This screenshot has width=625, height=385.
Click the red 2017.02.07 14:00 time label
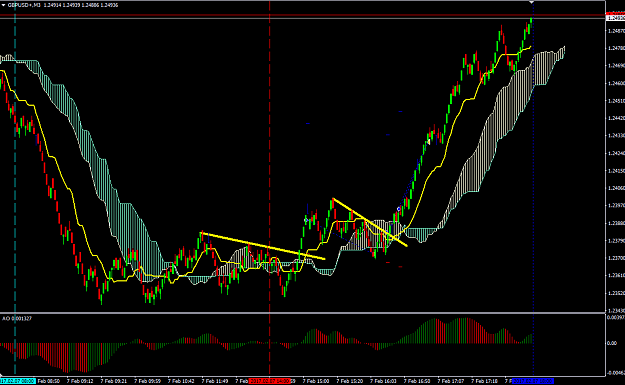(x=269, y=381)
